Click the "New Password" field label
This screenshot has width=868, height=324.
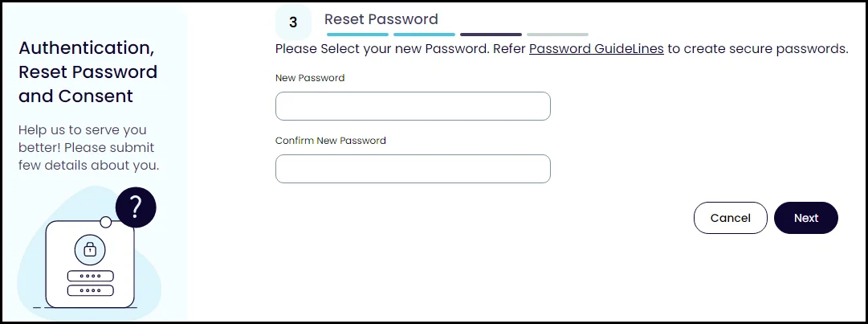tap(310, 78)
